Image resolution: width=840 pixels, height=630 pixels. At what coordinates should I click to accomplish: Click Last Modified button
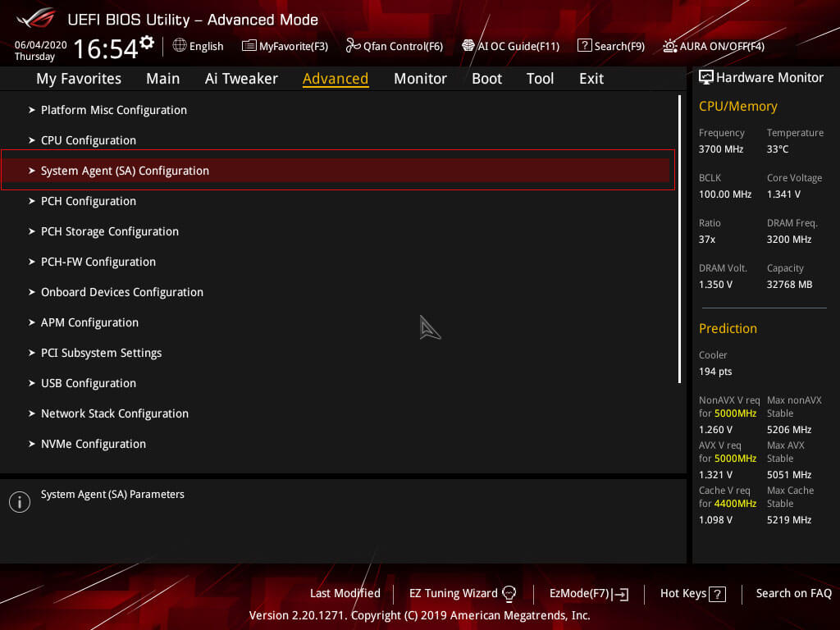pyautogui.click(x=345, y=593)
